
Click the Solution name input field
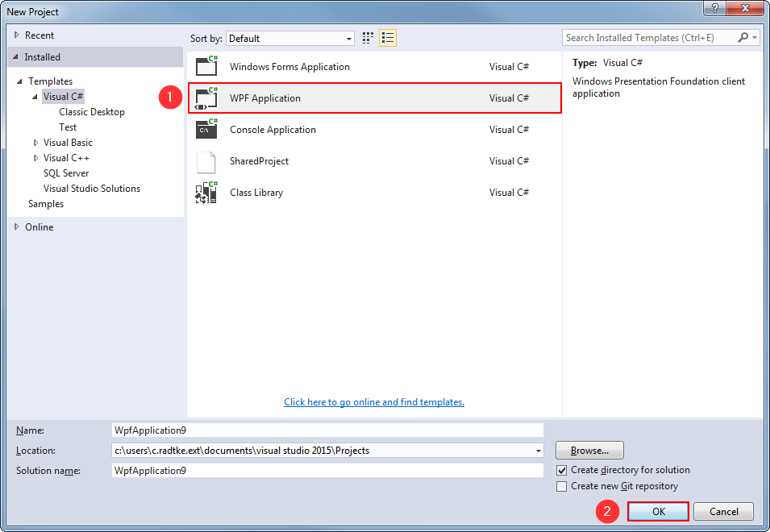coord(327,470)
